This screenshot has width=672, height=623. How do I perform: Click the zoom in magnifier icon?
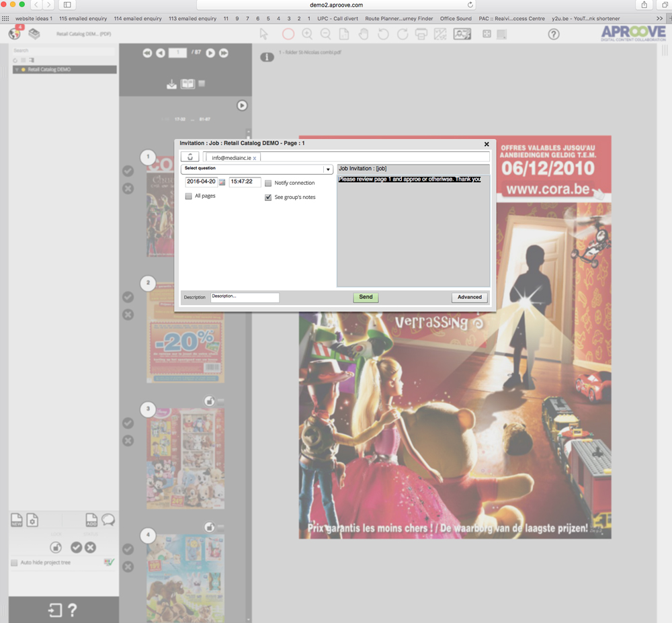coord(307,34)
